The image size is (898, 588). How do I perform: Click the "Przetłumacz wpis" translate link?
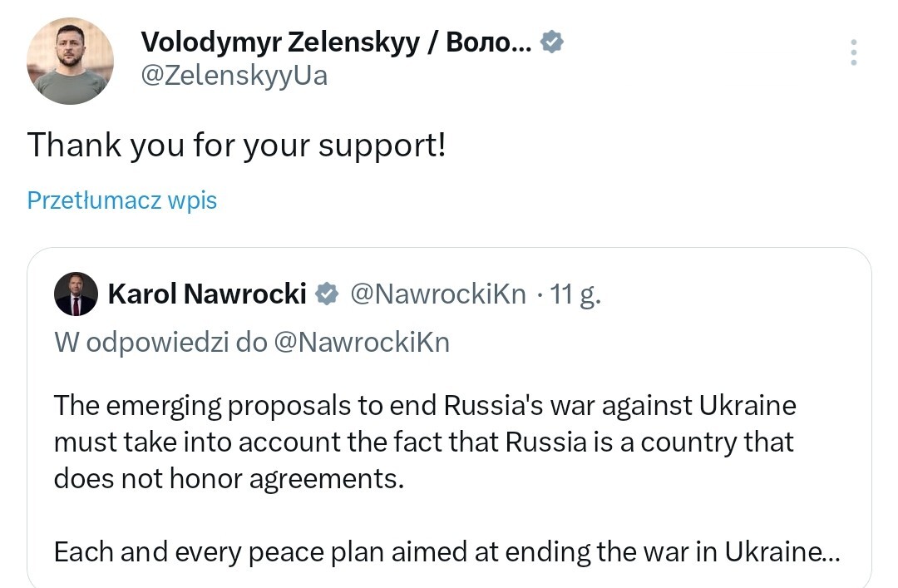pos(122,200)
